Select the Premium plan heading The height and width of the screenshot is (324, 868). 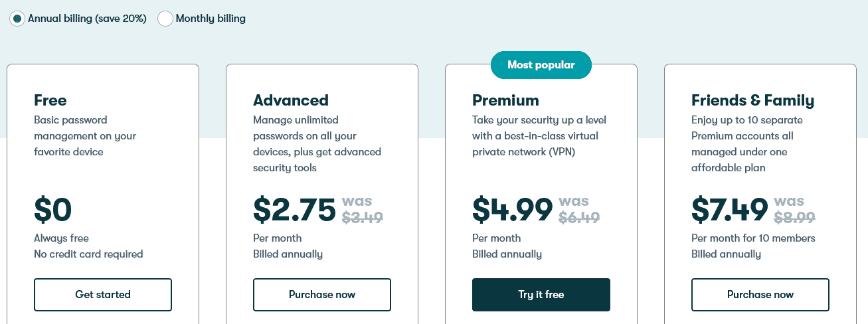coord(505,100)
